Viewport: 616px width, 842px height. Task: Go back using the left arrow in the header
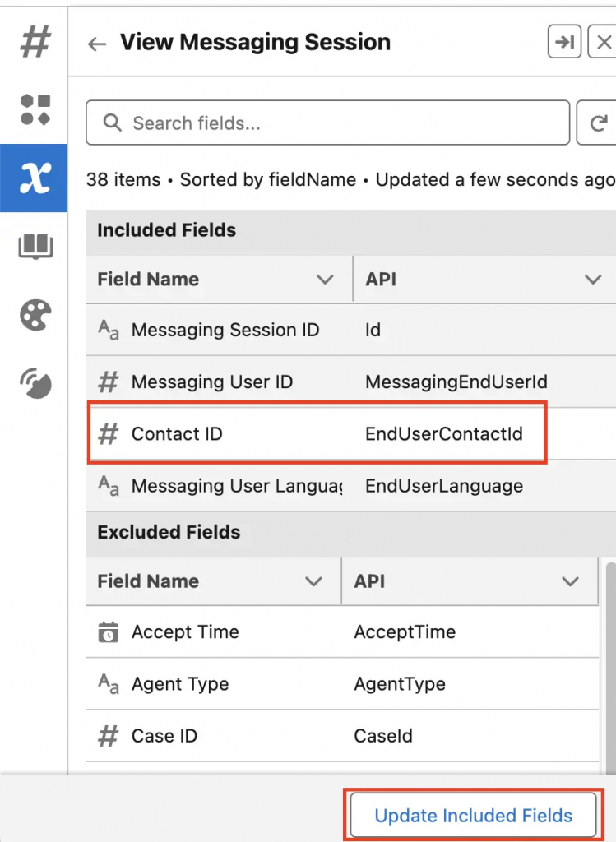(96, 44)
